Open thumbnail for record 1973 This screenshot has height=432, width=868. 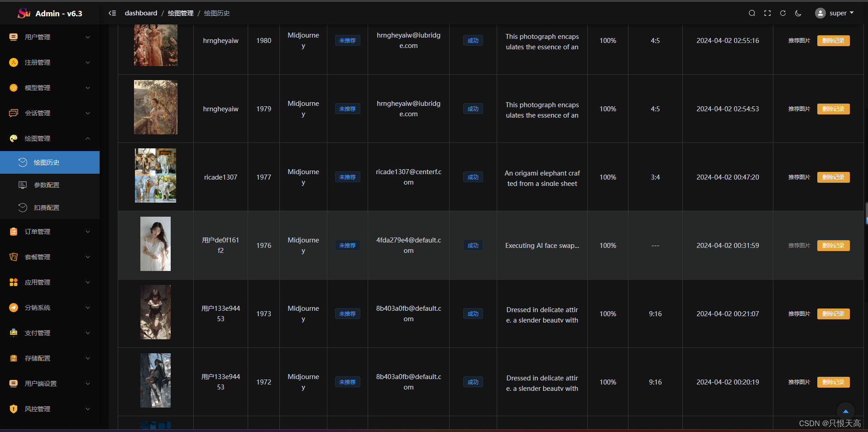coord(155,312)
